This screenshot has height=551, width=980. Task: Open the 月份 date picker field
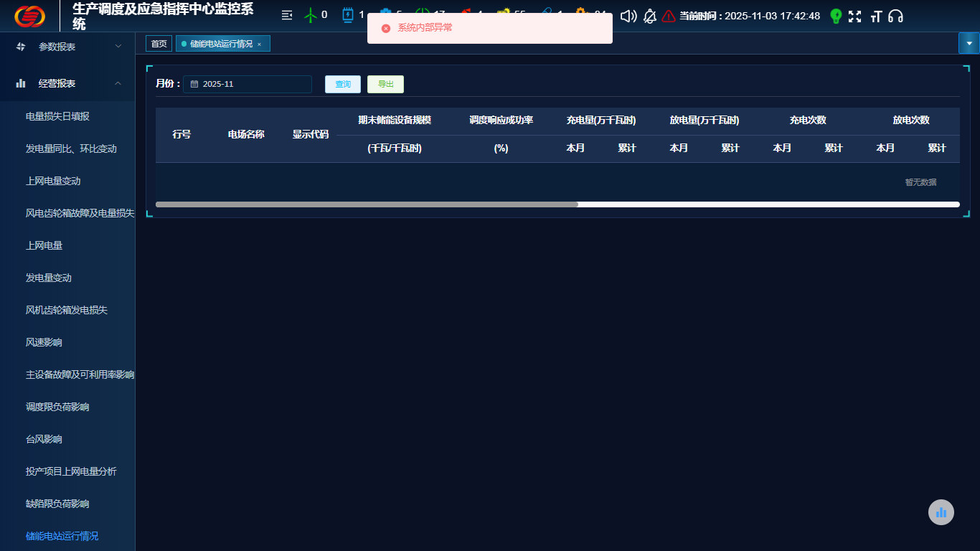click(x=248, y=84)
